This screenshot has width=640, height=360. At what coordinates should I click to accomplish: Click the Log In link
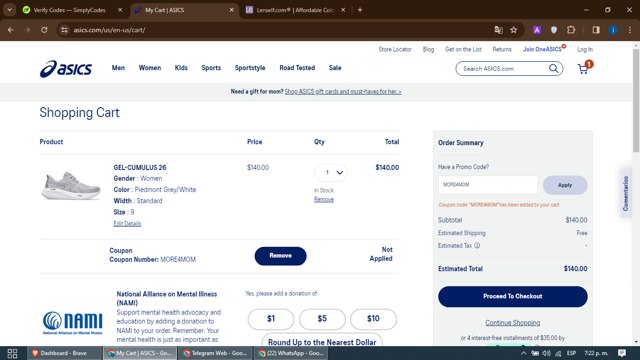(585, 49)
